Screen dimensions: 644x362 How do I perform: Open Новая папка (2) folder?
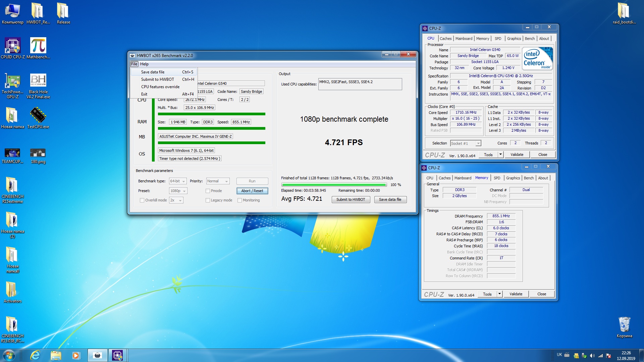[13, 225]
